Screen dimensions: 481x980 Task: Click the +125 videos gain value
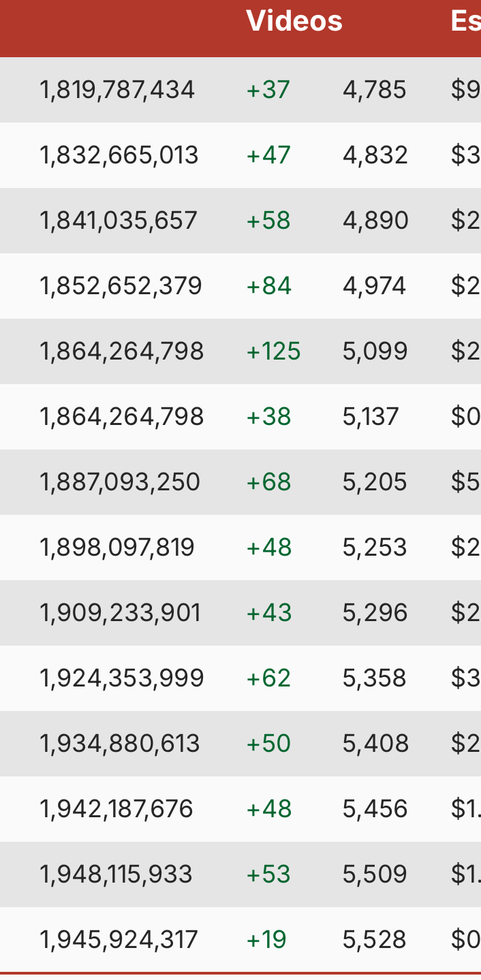point(273,351)
